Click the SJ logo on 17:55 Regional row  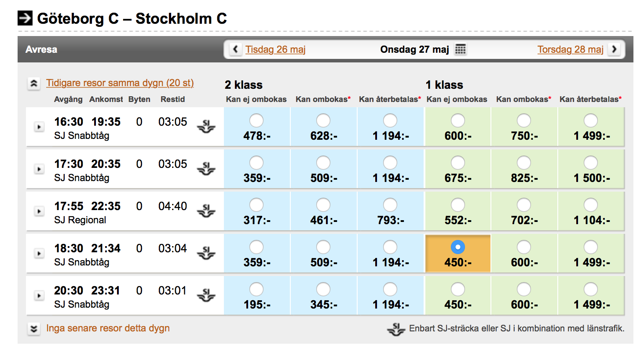(206, 211)
